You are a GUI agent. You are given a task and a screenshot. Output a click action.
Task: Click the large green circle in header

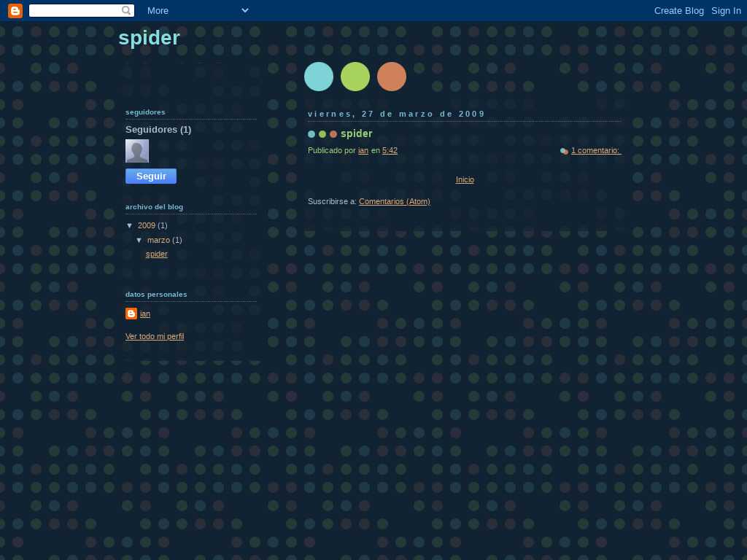[x=355, y=77]
